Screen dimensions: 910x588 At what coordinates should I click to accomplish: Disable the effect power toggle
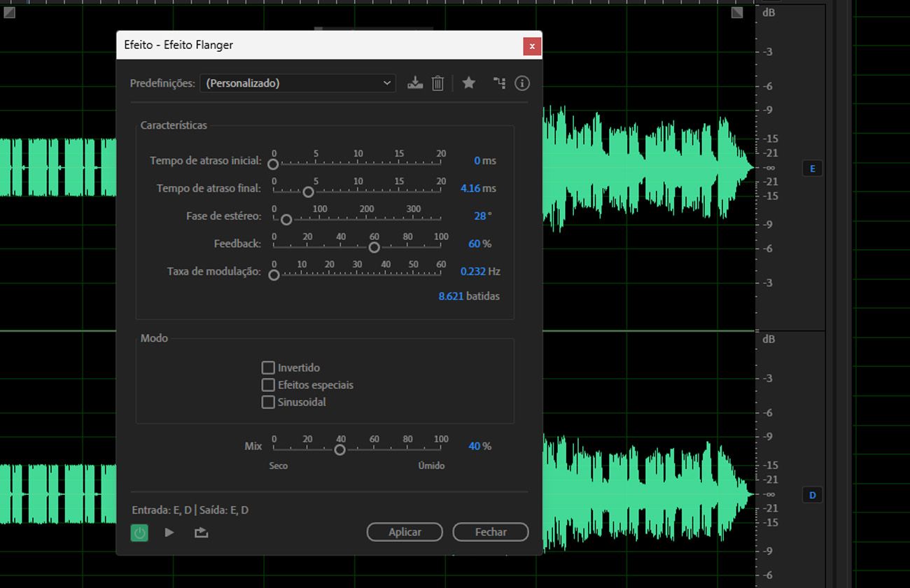pos(139,532)
